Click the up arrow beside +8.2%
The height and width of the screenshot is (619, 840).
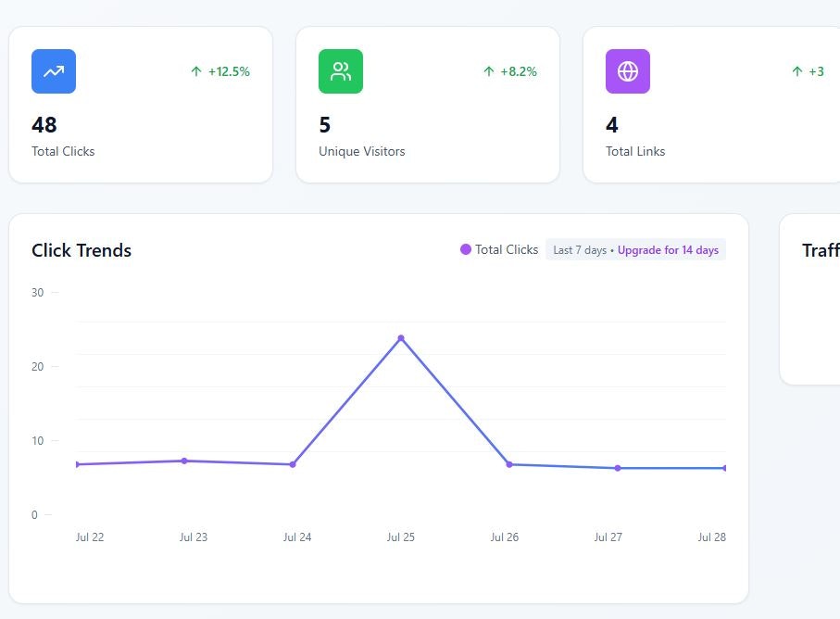tap(489, 71)
